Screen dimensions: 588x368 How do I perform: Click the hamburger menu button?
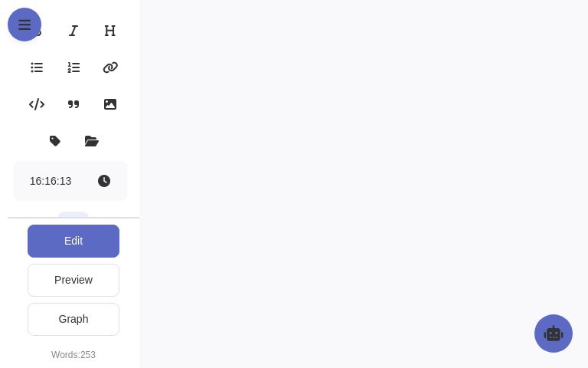[24, 25]
